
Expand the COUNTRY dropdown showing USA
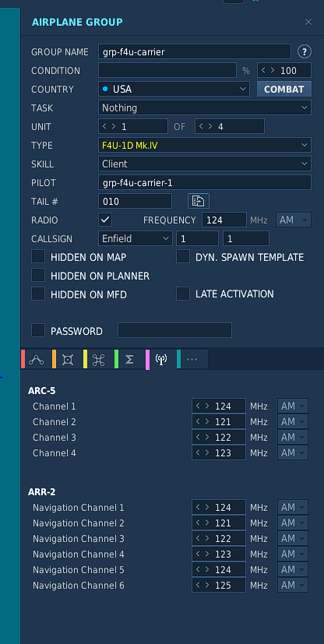coord(174,89)
